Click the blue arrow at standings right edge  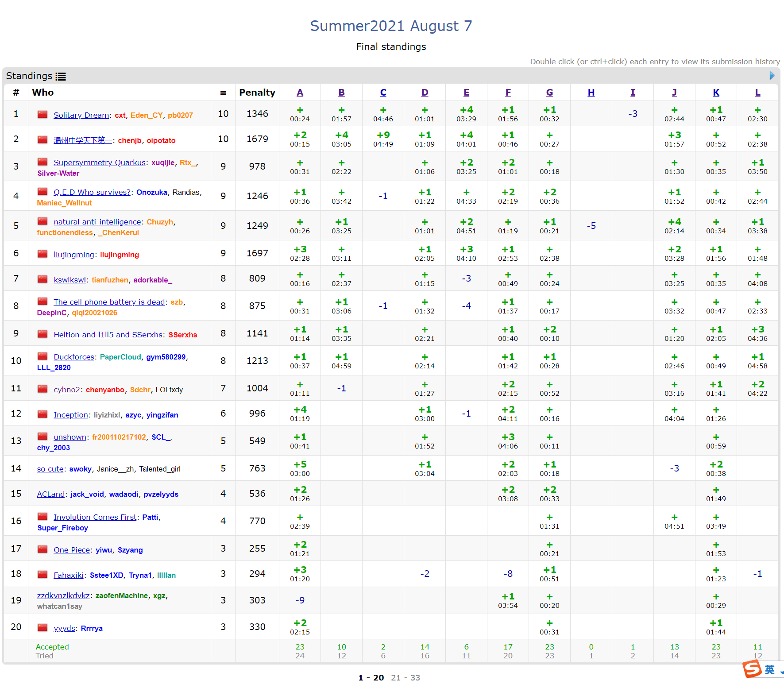pyautogui.click(x=772, y=76)
